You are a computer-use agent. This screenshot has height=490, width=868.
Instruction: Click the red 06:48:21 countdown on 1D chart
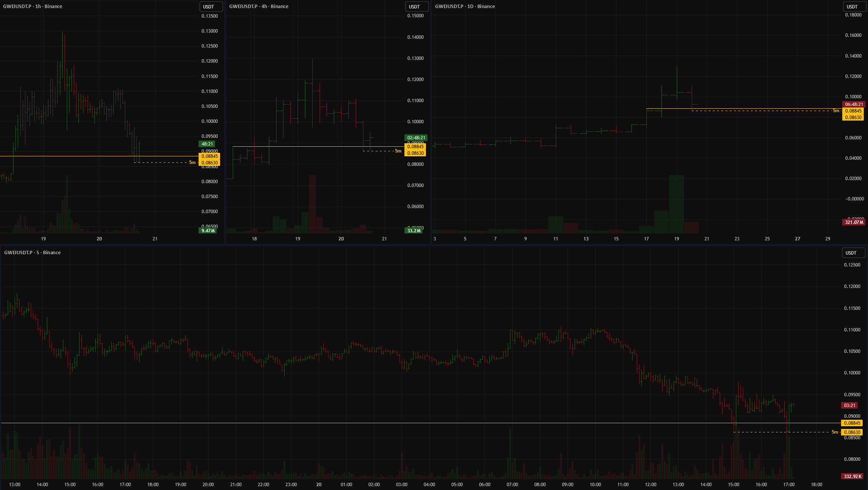(x=854, y=104)
